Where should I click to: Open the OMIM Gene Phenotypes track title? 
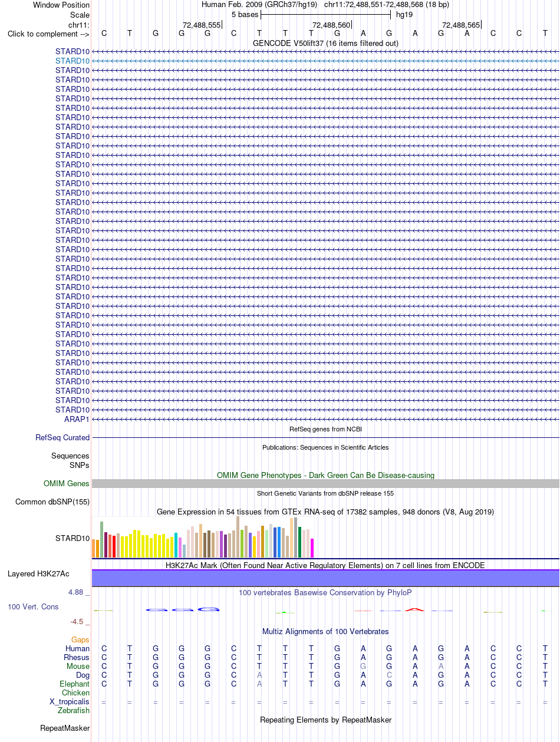tap(325, 475)
